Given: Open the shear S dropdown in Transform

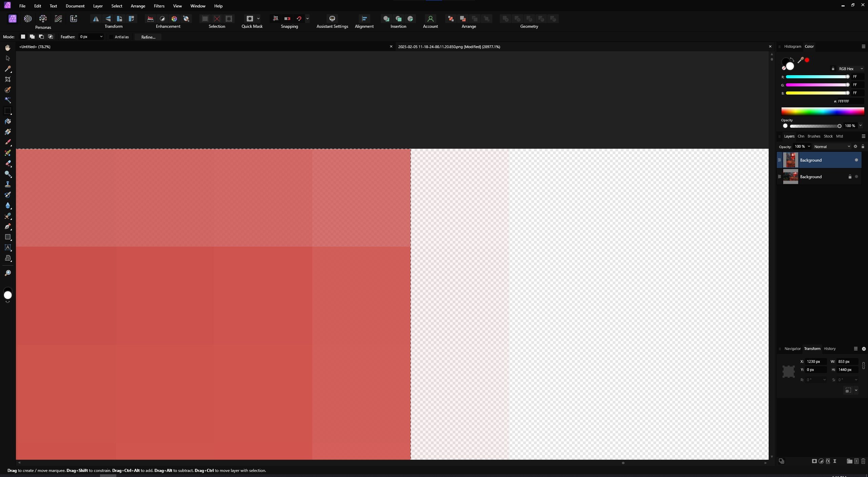Looking at the screenshot, I should (x=856, y=380).
